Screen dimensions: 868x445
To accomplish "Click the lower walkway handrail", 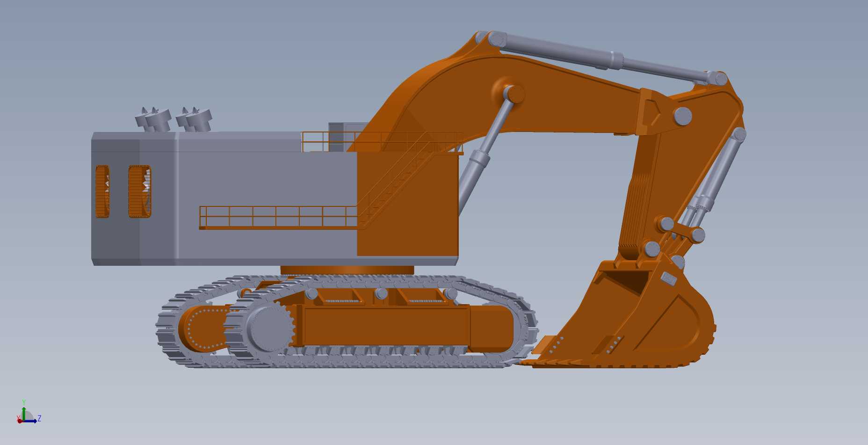I will (x=276, y=217).
